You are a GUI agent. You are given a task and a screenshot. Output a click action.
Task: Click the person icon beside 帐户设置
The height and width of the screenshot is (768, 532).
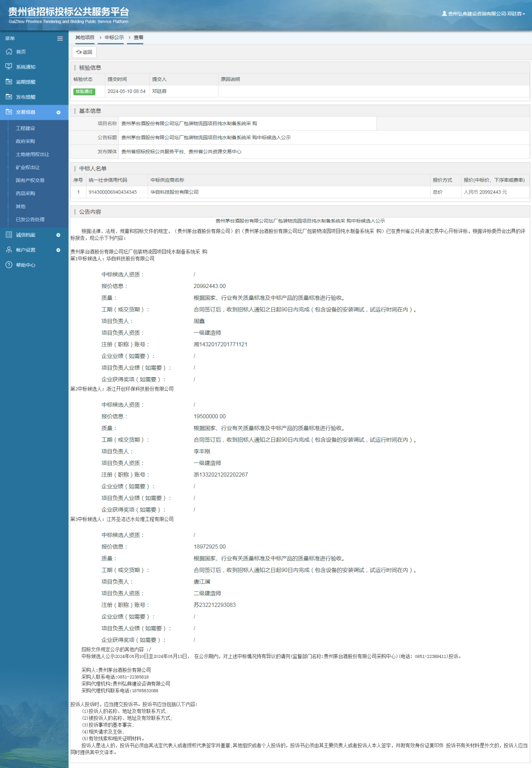point(9,250)
